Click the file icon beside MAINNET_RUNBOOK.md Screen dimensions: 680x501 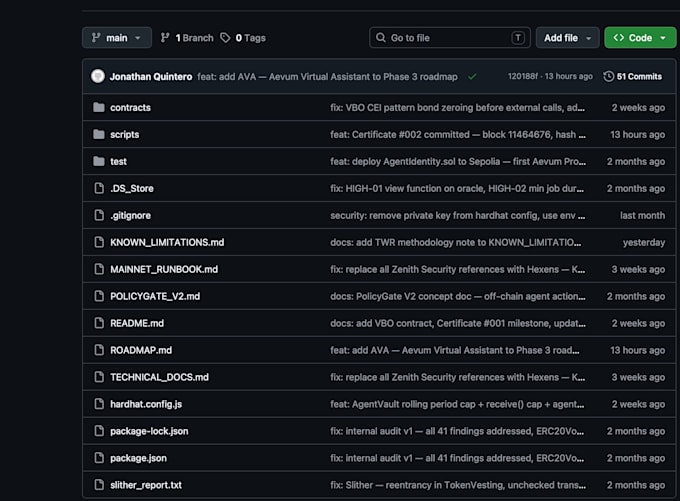coord(99,269)
